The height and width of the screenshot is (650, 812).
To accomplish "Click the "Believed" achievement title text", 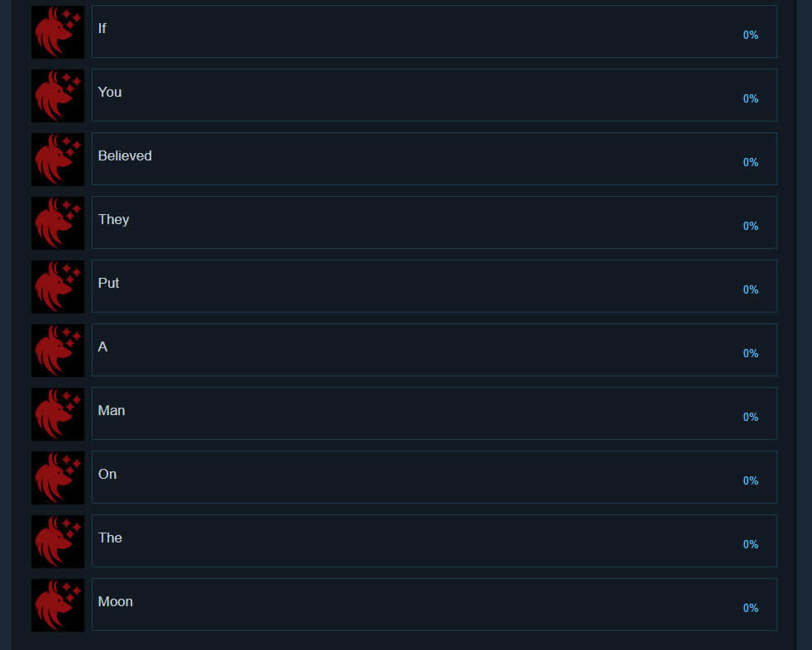I will click(125, 155).
